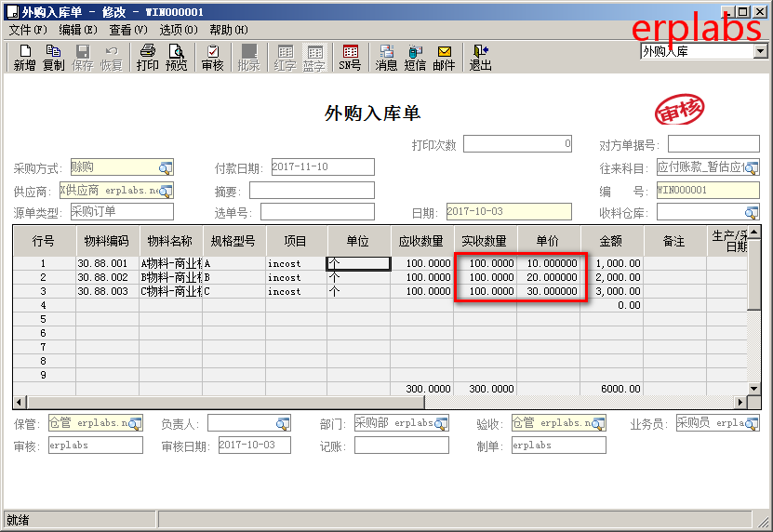
Task: Click the 短信 (SMS) toolbar icon
Action: pyautogui.click(x=415, y=57)
